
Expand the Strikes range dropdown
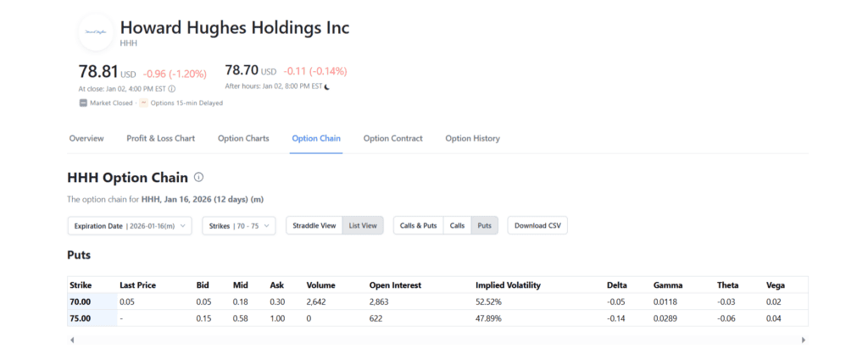238,225
